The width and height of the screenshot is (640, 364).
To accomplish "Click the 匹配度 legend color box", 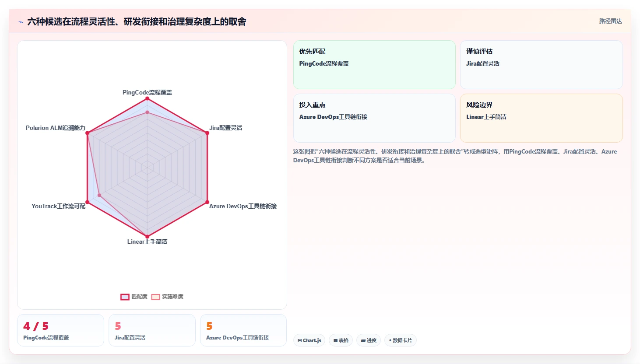I will pyautogui.click(x=125, y=297).
